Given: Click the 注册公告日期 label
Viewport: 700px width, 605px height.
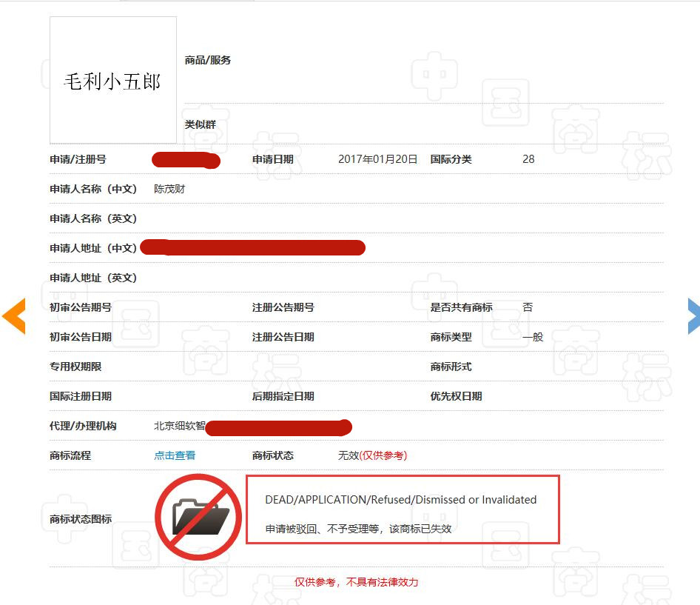Looking at the screenshot, I should point(283,337).
